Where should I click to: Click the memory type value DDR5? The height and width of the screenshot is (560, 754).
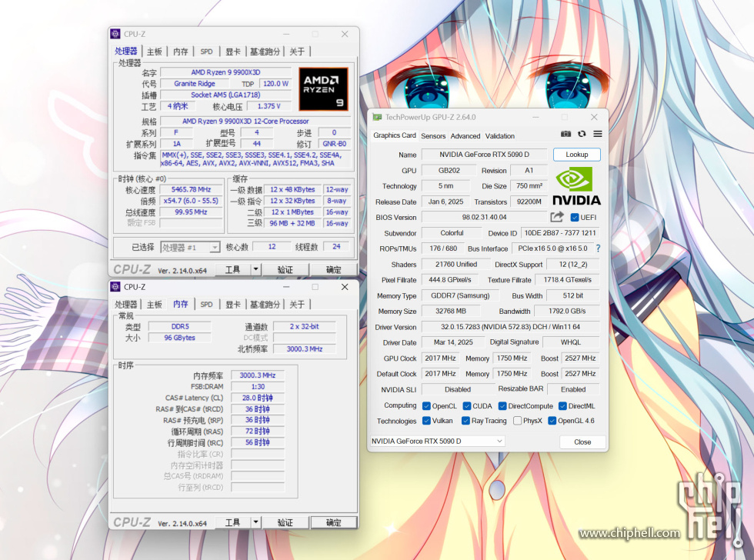click(180, 326)
